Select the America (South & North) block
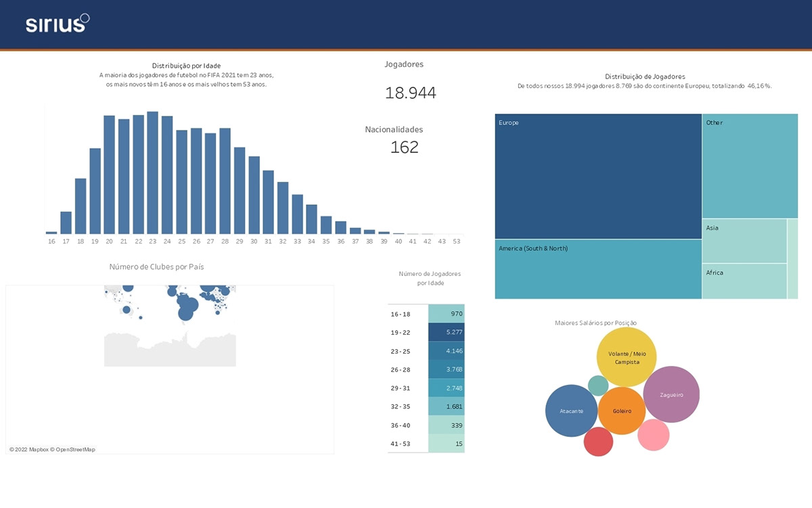The image size is (812, 508). (598, 269)
